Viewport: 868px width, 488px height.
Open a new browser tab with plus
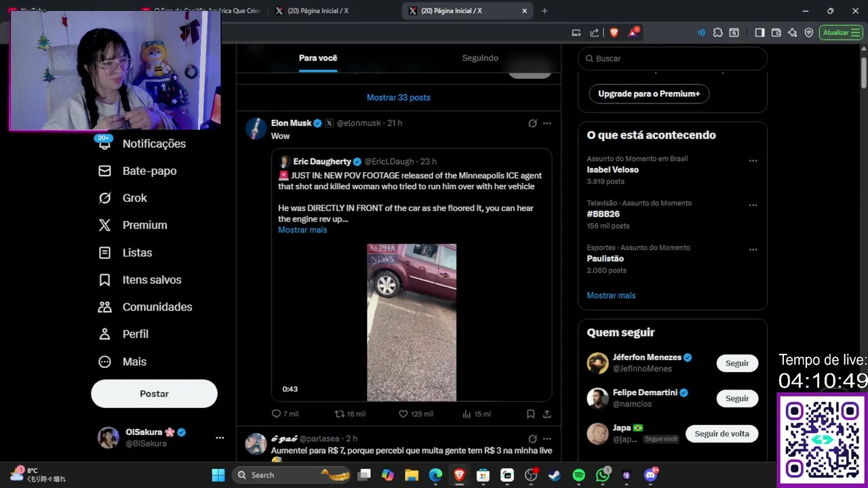(x=545, y=11)
